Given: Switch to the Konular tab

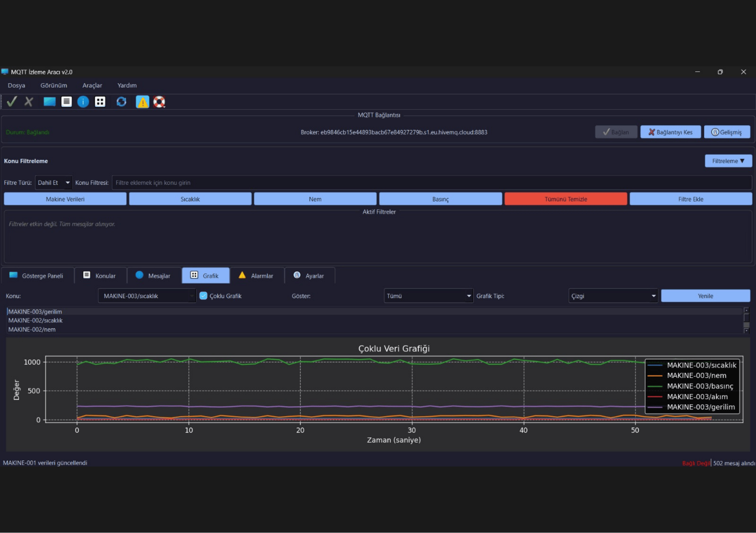Looking at the screenshot, I should (100, 275).
